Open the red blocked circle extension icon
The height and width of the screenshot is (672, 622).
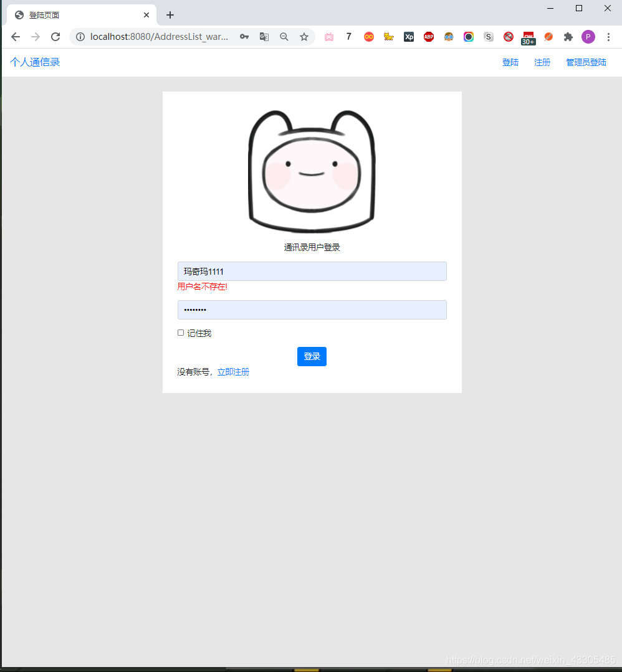click(509, 37)
